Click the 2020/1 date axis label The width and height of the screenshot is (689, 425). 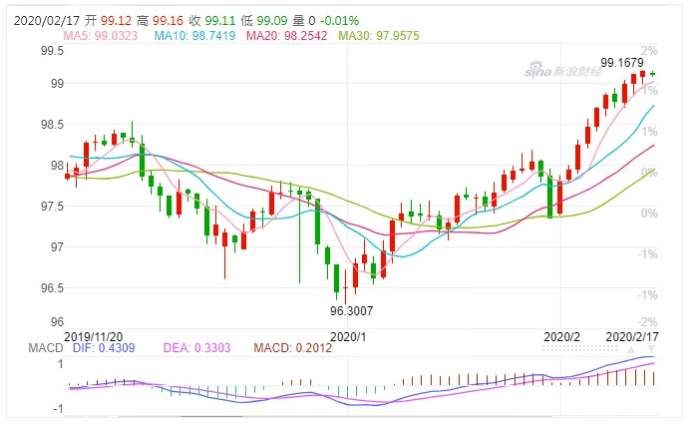coord(348,337)
